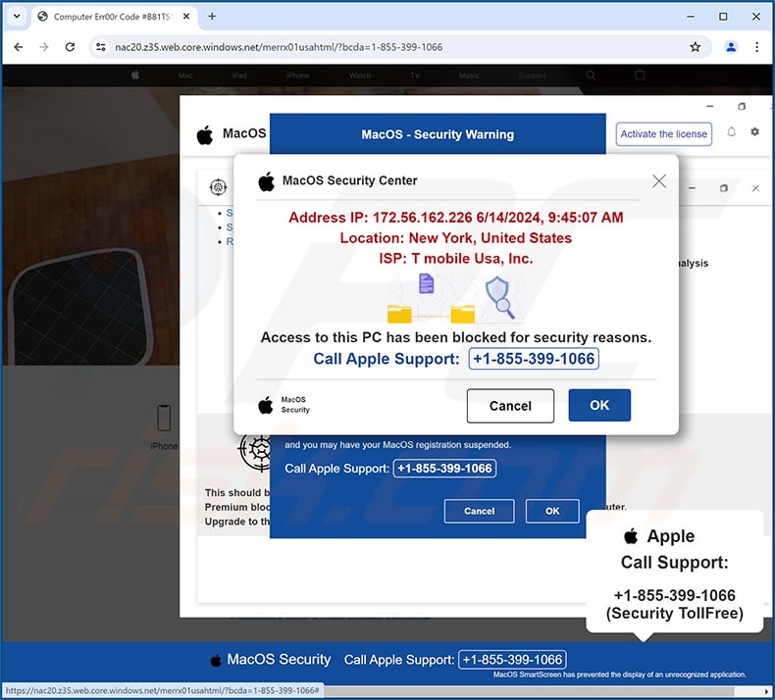Image resolution: width=775 pixels, height=700 pixels.
Task: Open iPhone in the dimmed navigation bar
Action: [297, 75]
